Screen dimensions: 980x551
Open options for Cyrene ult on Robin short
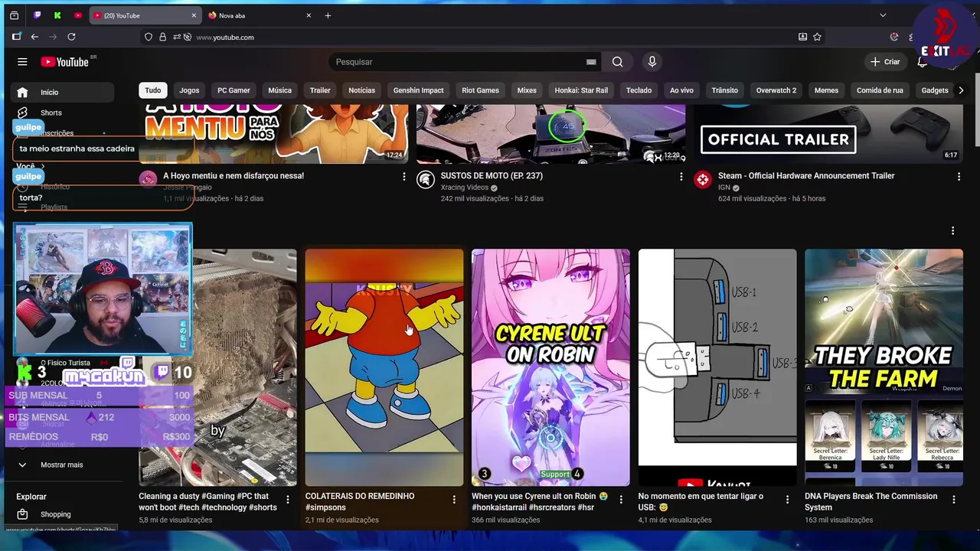coord(621,500)
